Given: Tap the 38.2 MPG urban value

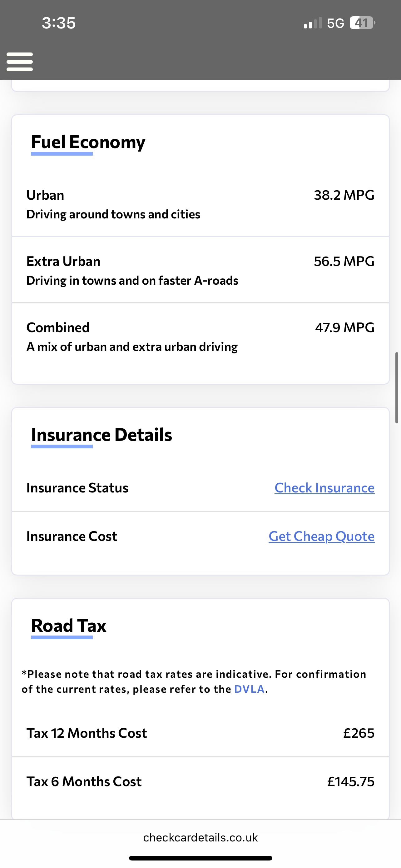Looking at the screenshot, I should pos(344,195).
